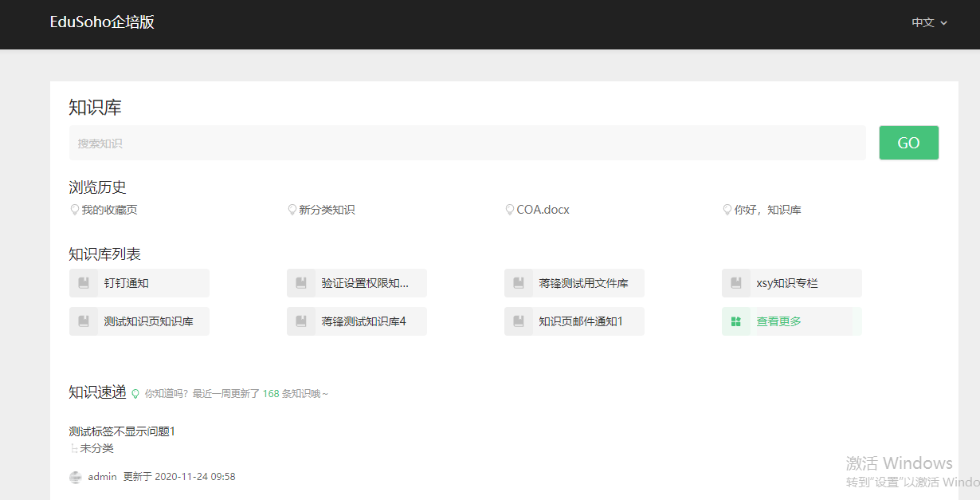The image size is (980, 500).
Task: Open the 中文 language dropdown
Action: click(x=929, y=22)
